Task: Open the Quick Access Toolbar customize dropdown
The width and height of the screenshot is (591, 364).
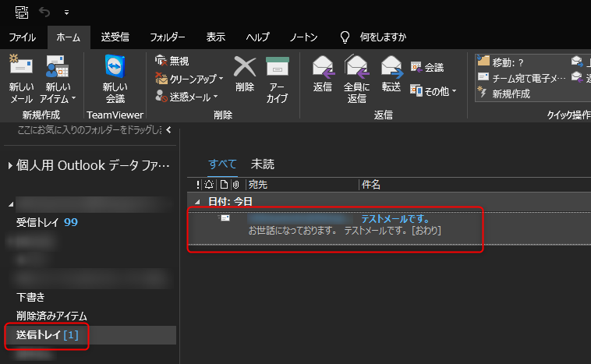Action: (x=66, y=12)
